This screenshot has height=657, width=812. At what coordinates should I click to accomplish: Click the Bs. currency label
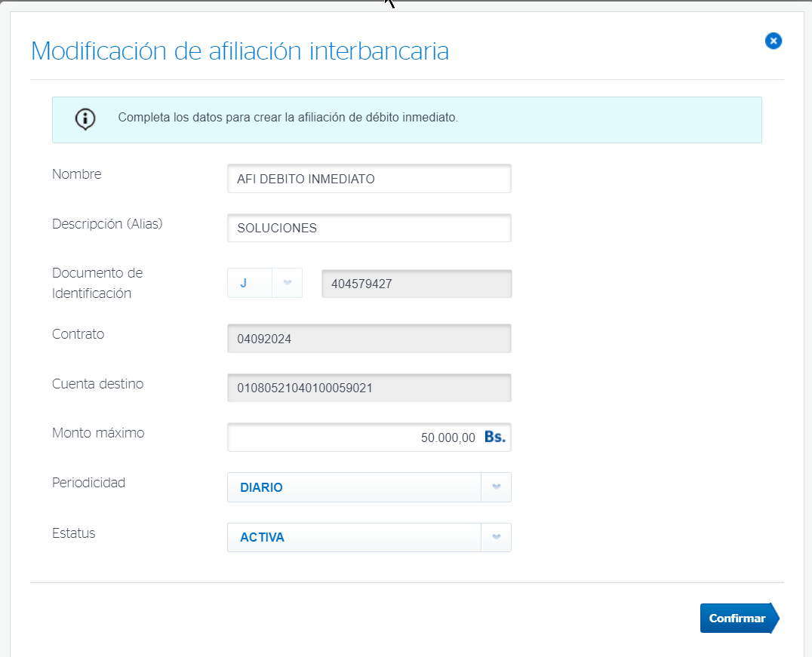[495, 437]
